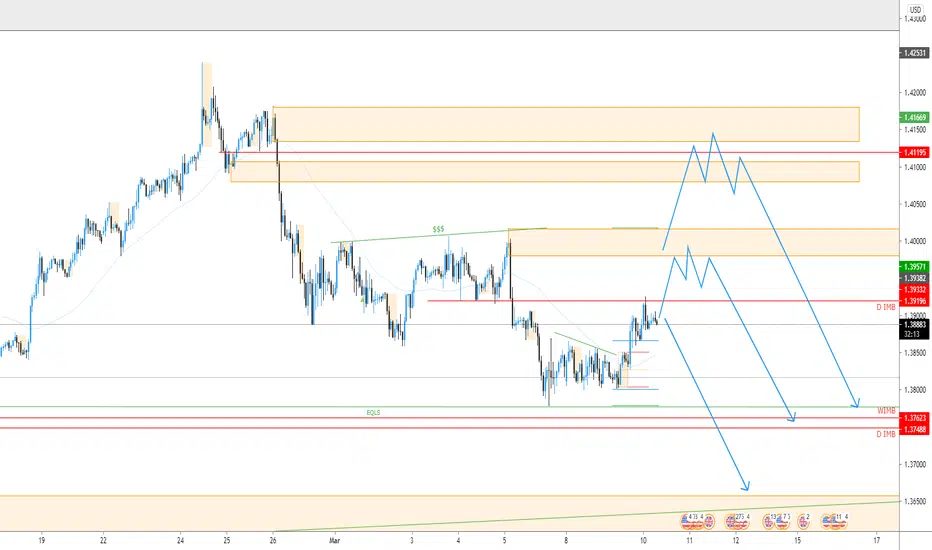Click date 19 on the time axis
Image resolution: width=932 pixels, height=550 pixels.
tap(41, 540)
